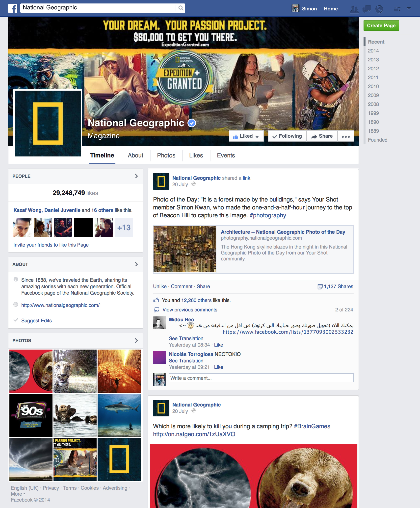This screenshot has width=420, height=508.
Task: Open the Hong Kong skyline link thumbnail
Action: pos(185,249)
